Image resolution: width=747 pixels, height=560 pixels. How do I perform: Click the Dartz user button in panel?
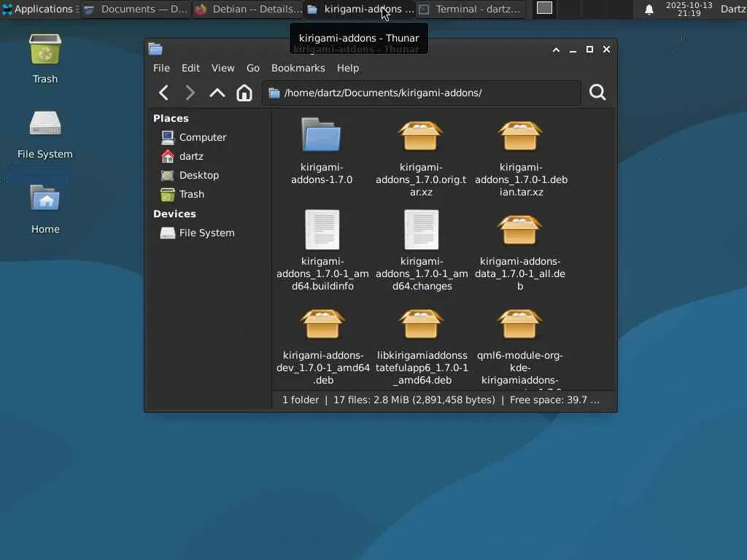[x=733, y=9]
